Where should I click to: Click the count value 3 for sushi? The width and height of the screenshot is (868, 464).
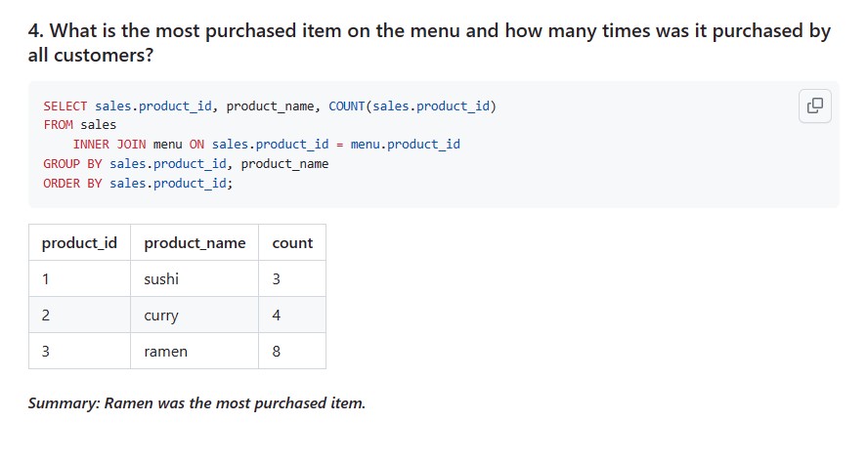(292, 278)
